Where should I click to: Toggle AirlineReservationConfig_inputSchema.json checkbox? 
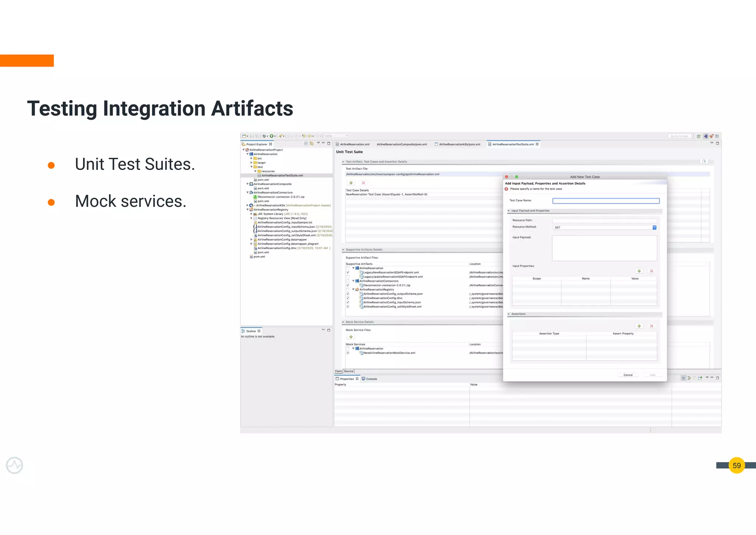click(348, 303)
